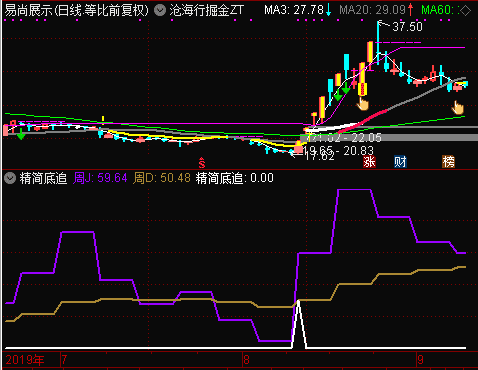478x370 pixels.
Task: Click the month 7 marker on time axis
Action: 64,360
